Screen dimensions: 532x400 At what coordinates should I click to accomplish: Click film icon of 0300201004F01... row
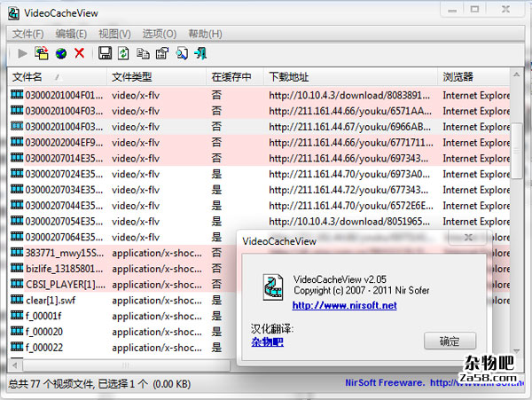(x=17, y=94)
